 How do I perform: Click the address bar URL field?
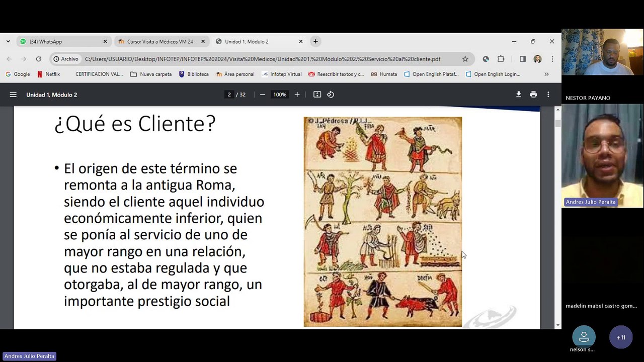pyautogui.click(x=263, y=59)
